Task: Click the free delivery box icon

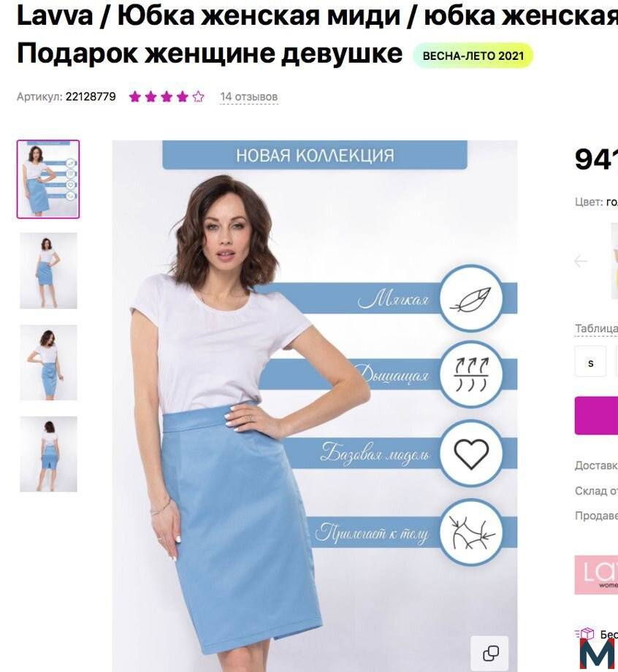Action: 585,634
